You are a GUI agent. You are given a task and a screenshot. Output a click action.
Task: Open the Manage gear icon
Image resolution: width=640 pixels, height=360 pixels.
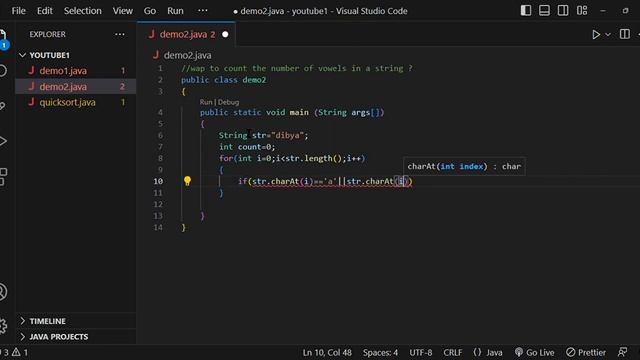3,326
